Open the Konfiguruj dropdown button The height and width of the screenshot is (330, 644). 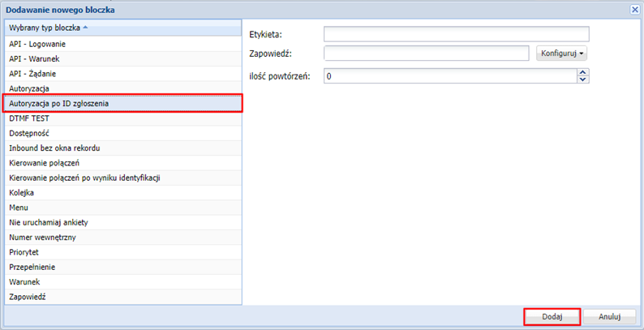(561, 54)
